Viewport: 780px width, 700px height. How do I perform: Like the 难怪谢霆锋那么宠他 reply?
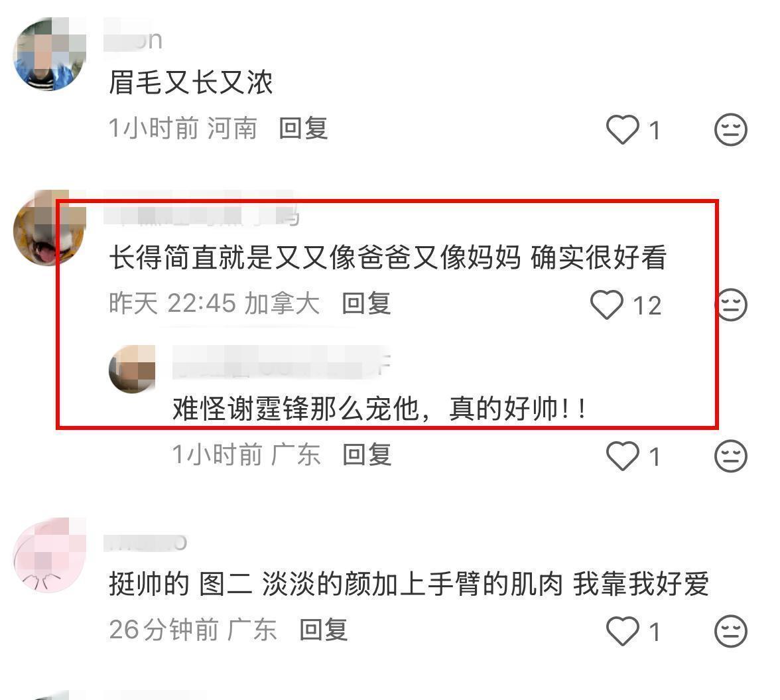tap(622, 456)
